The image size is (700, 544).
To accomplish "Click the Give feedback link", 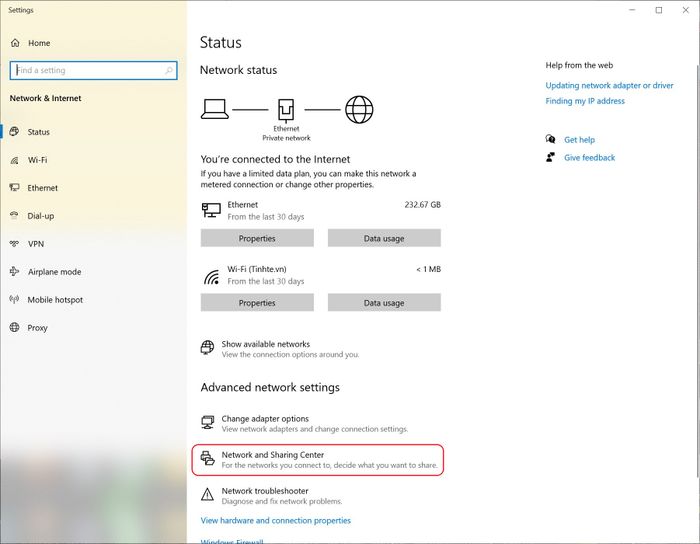I will pos(589,158).
